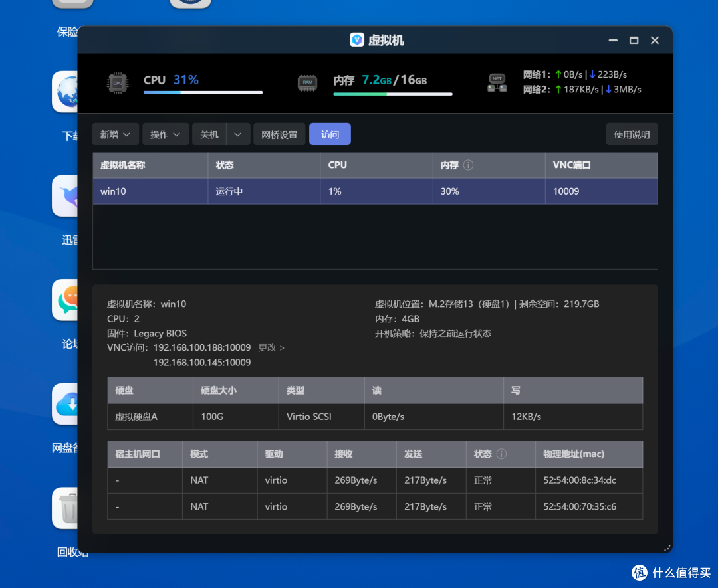
Task: Expand the 新增 dropdown
Action: [x=115, y=134]
